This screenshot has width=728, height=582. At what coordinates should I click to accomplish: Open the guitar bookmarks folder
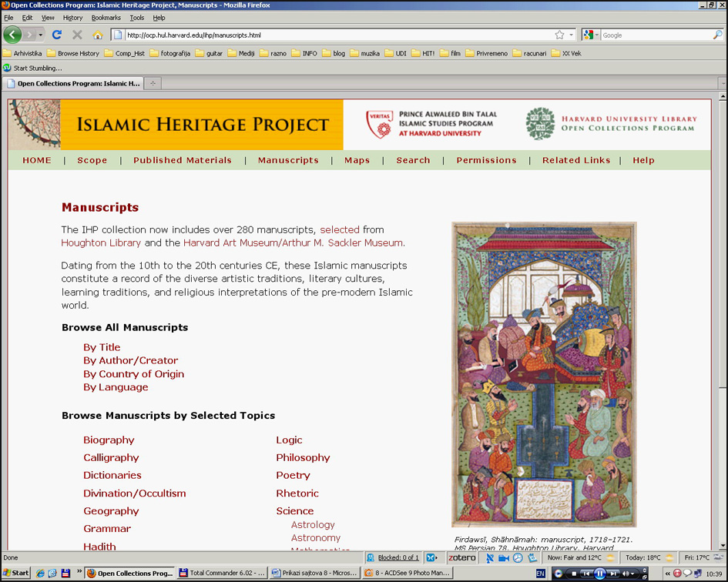point(209,53)
